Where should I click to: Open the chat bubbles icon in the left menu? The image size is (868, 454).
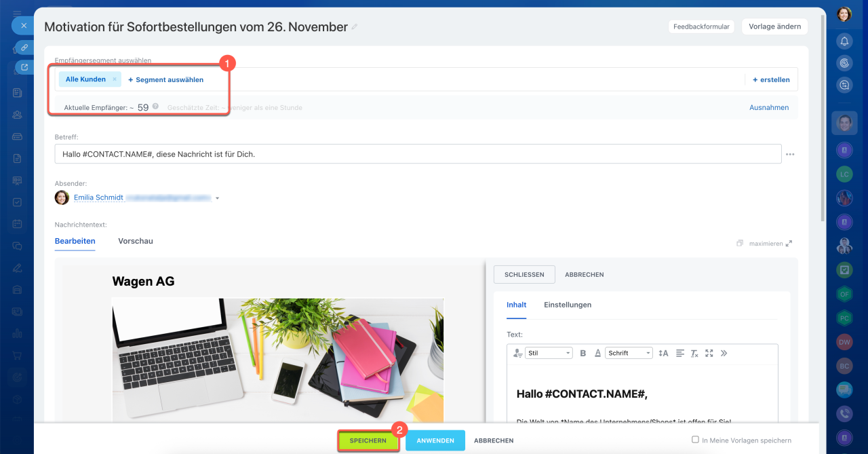(18, 246)
